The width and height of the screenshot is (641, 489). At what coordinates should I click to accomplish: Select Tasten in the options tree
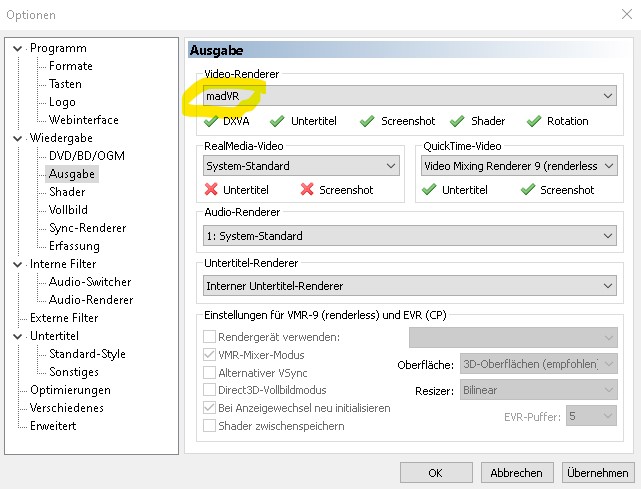[65, 84]
